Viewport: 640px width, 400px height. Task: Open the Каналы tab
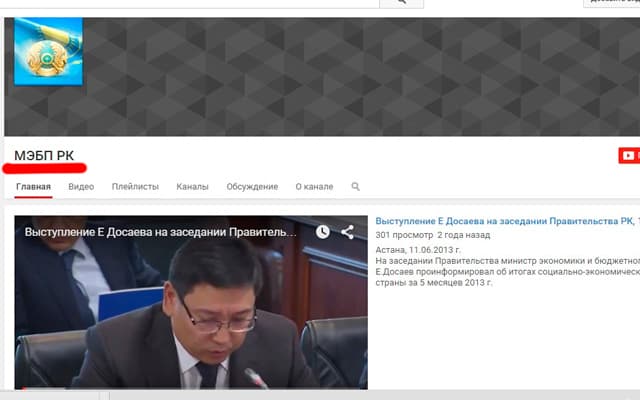tap(192, 187)
